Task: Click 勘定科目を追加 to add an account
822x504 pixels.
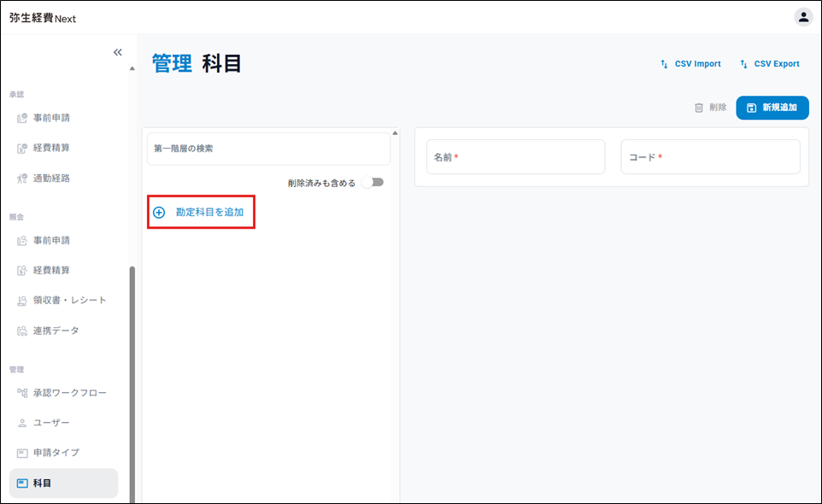Action: (201, 212)
